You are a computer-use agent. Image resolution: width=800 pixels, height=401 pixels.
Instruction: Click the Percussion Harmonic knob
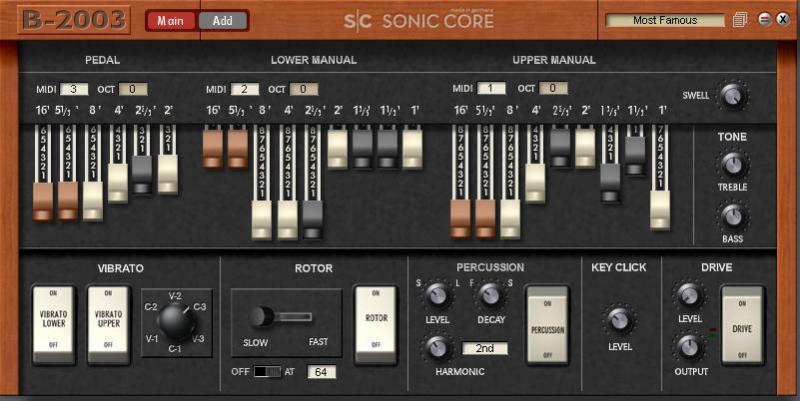point(437,348)
